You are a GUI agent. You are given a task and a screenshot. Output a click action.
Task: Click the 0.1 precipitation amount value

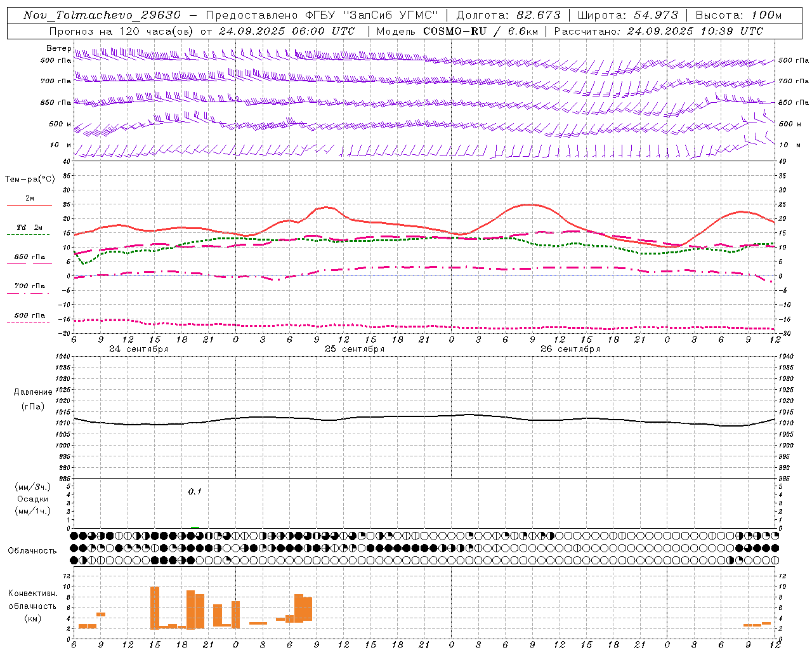pyautogui.click(x=195, y=492)
